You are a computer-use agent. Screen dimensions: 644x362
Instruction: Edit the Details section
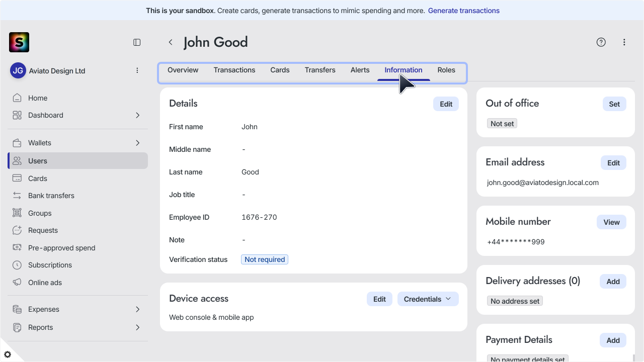click(x=446, y=104)
